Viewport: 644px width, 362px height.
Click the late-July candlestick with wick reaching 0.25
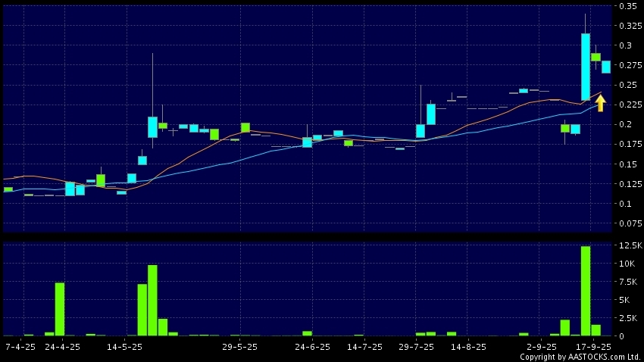coord(420,131)
